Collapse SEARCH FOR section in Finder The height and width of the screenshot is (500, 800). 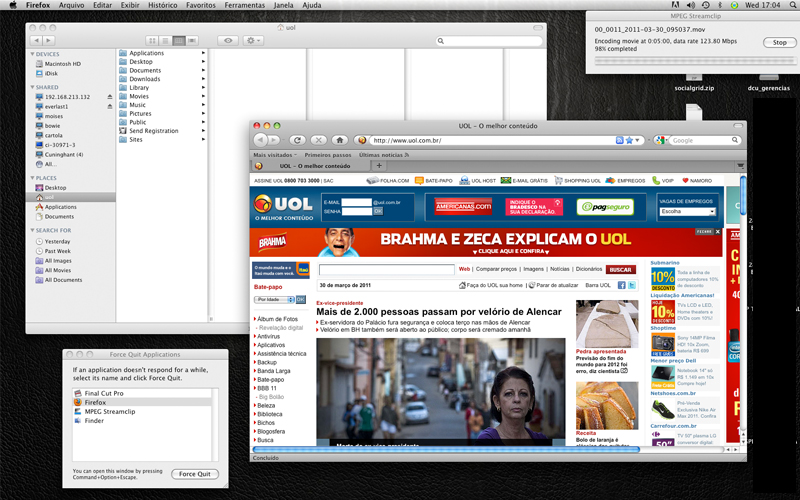pos(33,231)
